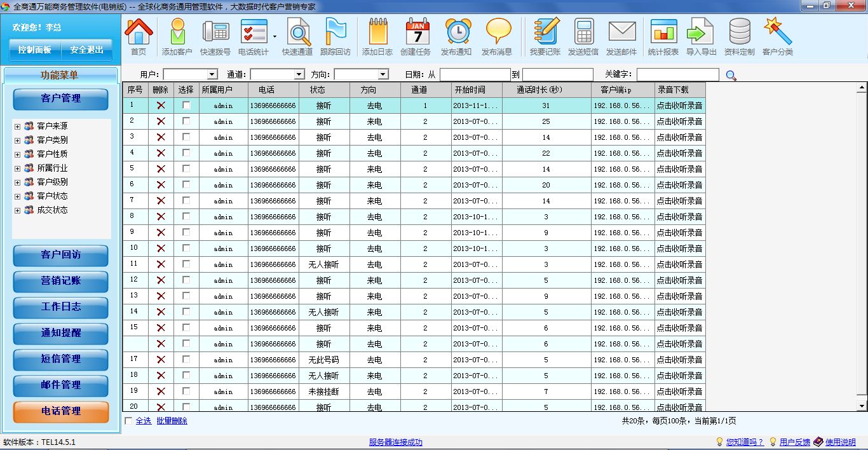The width and height of the screenshot is (868, 450).
Task: Click the 关键字 keyword input field
Action: [678, 74]
